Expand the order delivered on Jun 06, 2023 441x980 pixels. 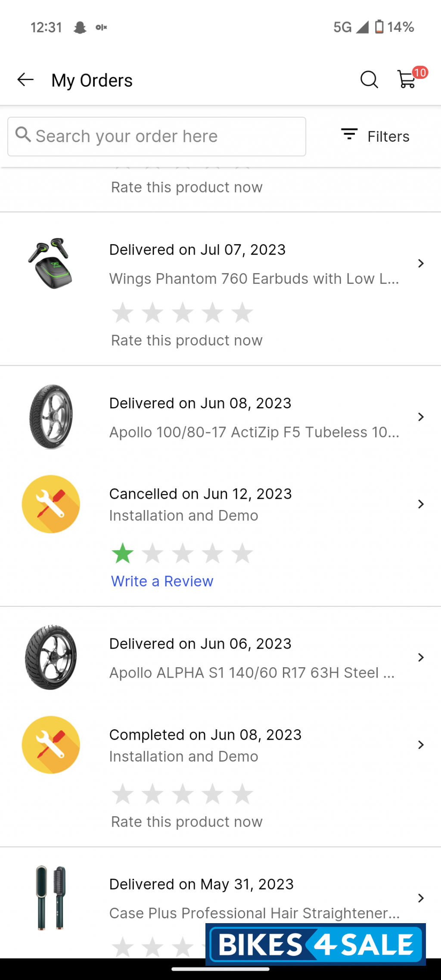coord(421,657)
